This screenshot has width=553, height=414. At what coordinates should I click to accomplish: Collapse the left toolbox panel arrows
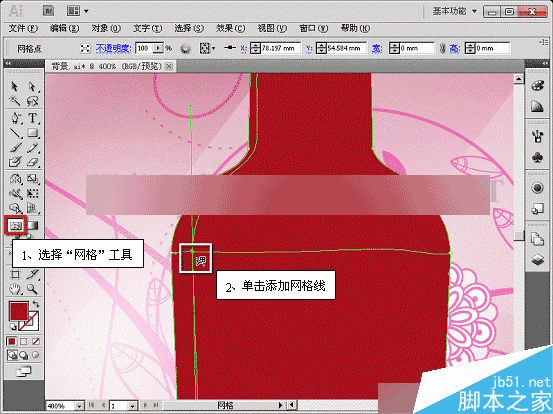[x=8, y=64]
